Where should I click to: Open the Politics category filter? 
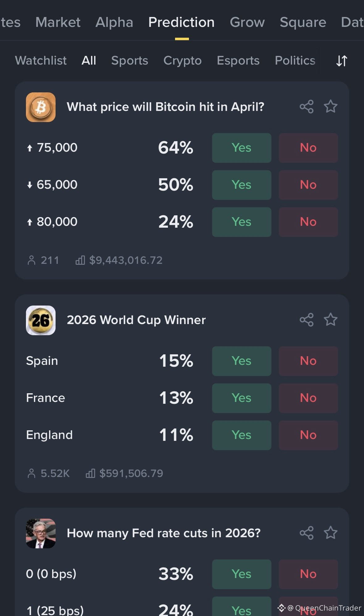(295, 61)
